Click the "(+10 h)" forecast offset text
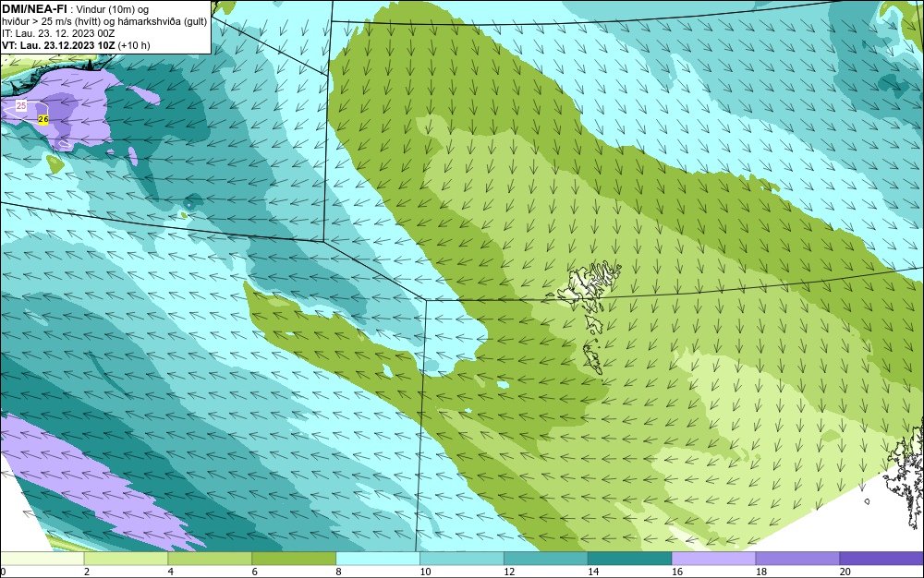 [134, 45]
